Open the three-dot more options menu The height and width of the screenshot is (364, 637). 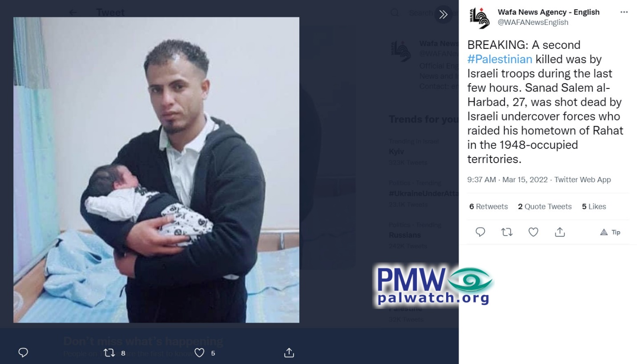click(624, 12)
